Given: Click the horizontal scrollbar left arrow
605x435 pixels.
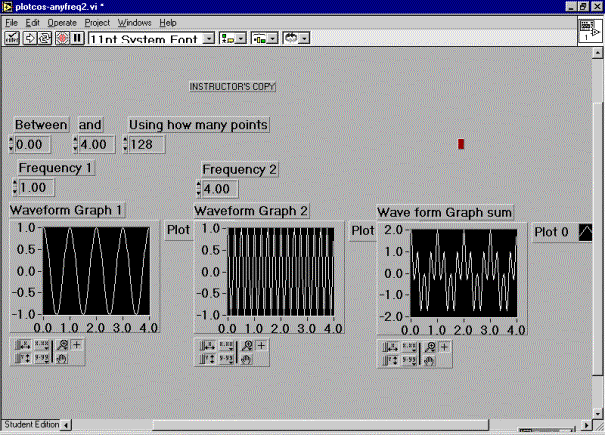Looking at the screenshot, I should coord(66,425).
